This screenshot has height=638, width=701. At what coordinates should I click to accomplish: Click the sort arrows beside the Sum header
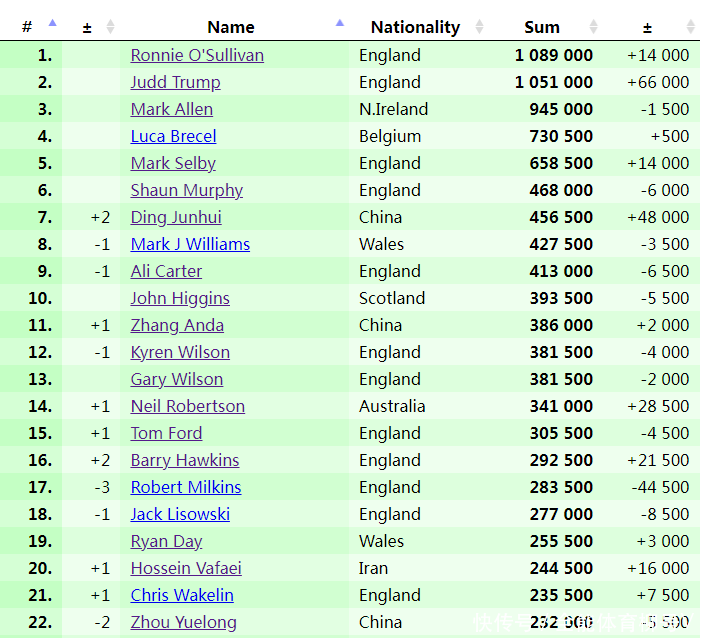point(594,27)
